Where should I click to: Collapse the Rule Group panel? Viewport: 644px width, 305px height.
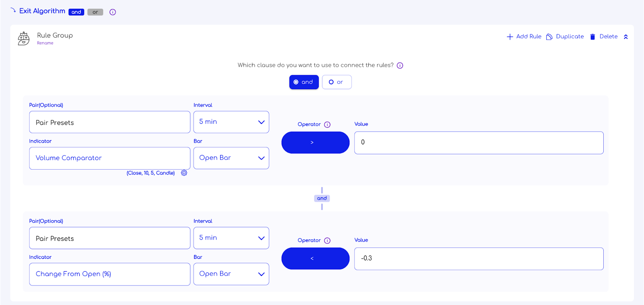(625, 37)
